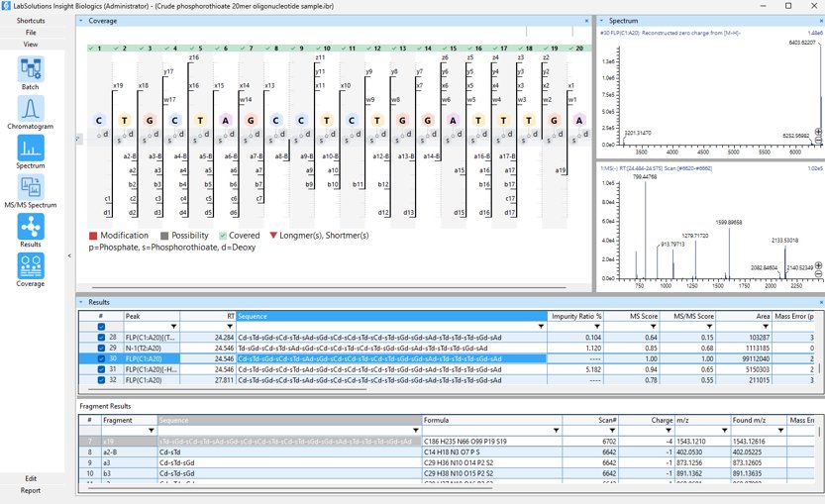Open the Report menu section

(31, 490)
